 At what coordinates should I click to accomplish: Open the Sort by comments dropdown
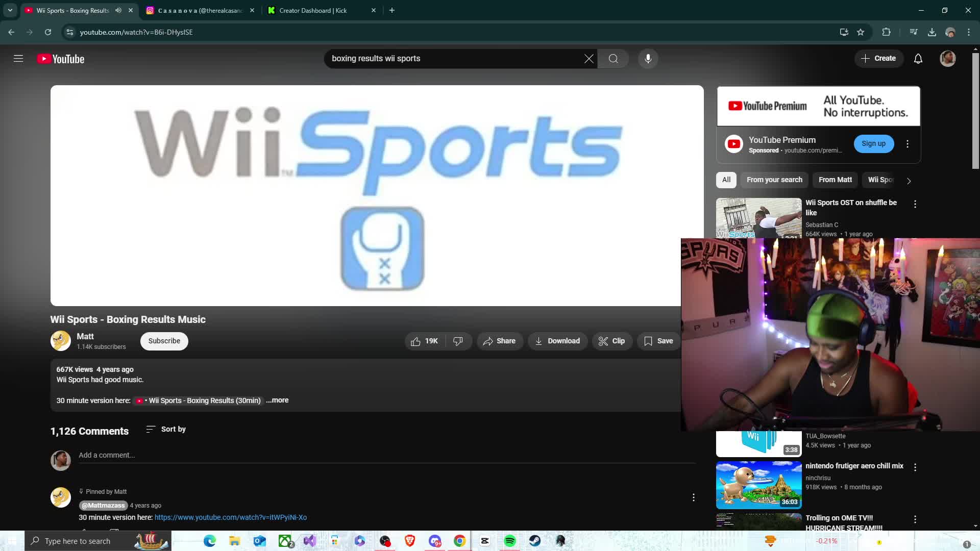[166, 429]
